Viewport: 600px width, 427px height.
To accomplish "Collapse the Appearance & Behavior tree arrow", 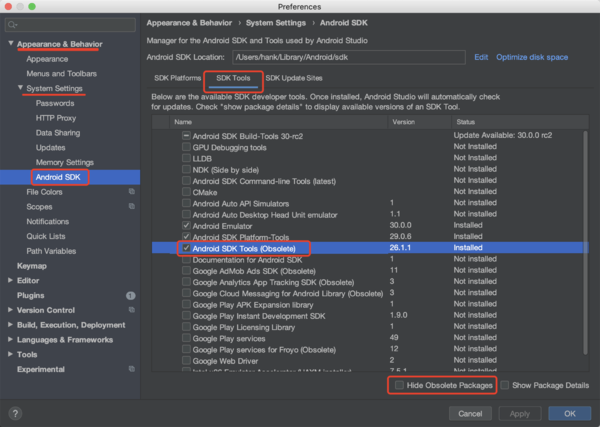I will 11,43.
